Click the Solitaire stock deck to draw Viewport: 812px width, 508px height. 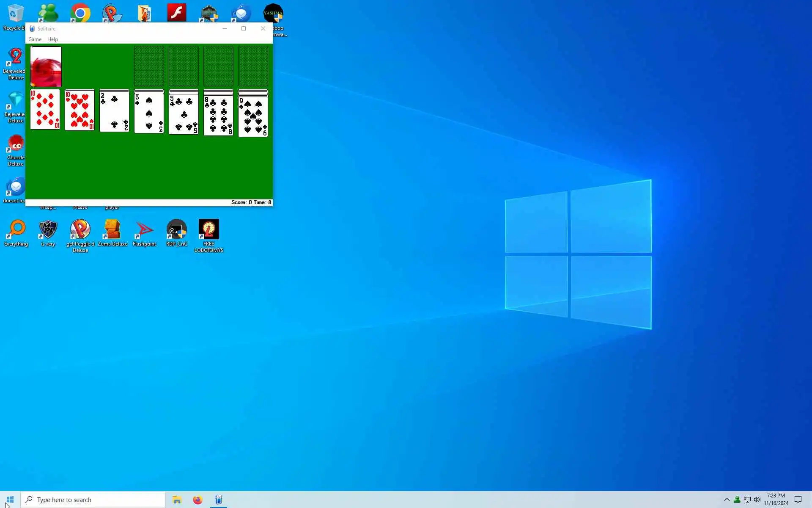pyautogui.click(x=46, y=67)
